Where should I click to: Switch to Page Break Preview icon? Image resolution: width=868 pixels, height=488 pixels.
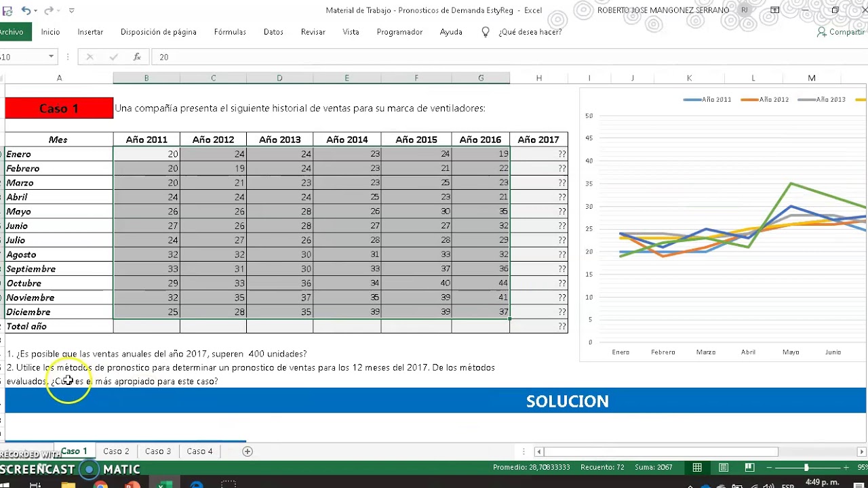749,468
